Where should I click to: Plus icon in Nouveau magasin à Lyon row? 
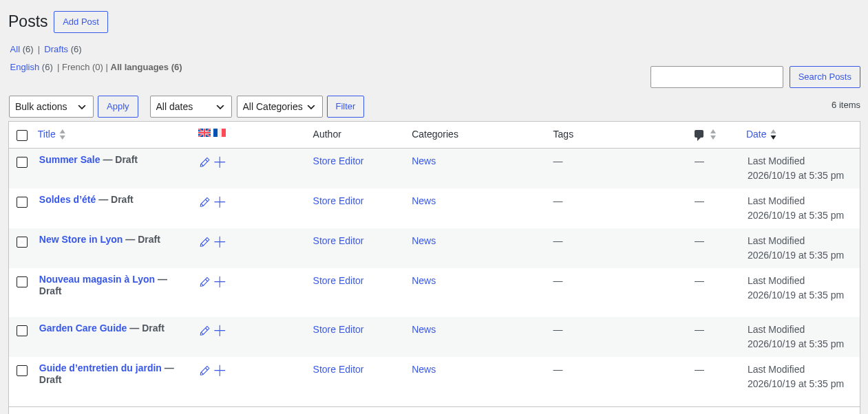(x=220, y=282)
